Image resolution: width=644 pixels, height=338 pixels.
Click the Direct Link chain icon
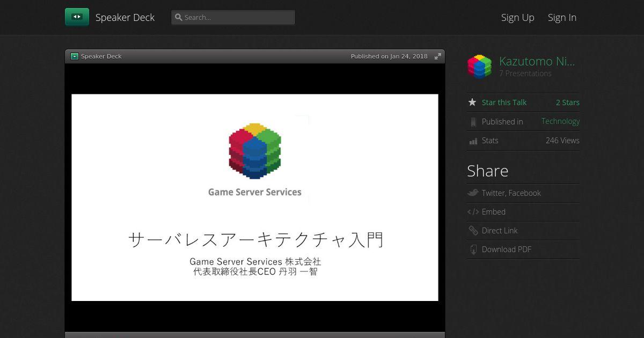pyautogui.click(x=473, y=231)
